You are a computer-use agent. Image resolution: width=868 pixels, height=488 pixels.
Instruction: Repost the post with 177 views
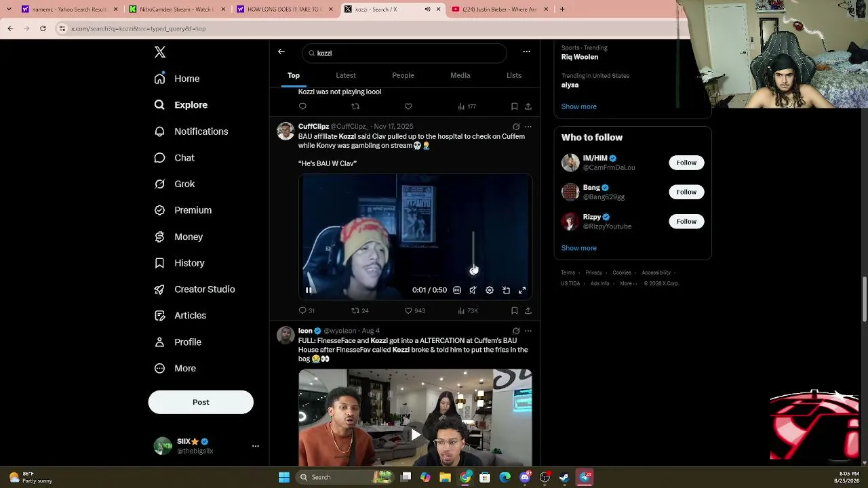pos(355,106)
